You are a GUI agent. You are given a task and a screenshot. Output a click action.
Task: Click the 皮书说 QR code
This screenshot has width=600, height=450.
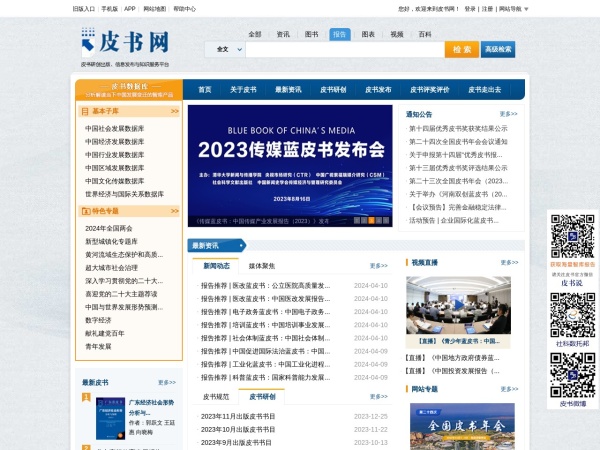coord(572,236)
